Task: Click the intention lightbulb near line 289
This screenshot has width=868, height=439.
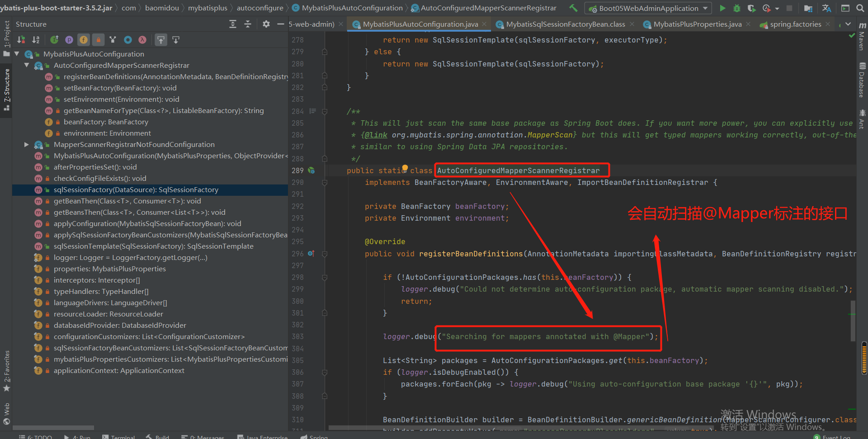Action: pyautogui.click(x=405, y=168)
